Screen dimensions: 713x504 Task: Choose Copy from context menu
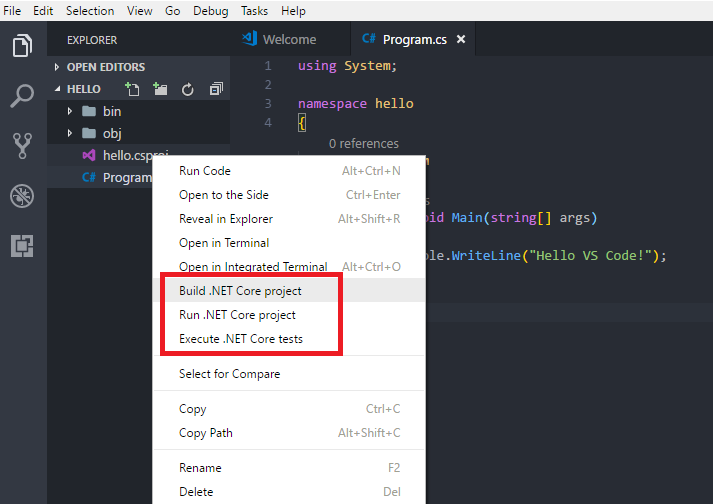coord(290,409)
